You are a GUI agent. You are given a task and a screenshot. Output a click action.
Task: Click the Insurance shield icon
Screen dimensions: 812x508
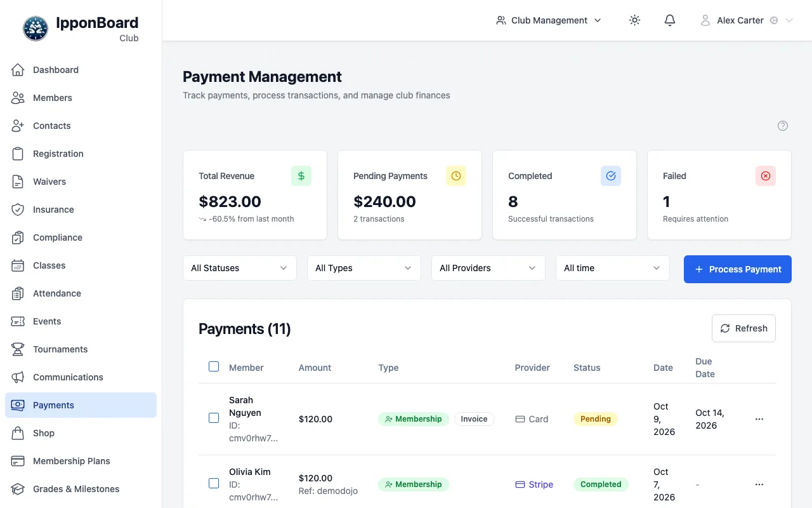click(18, 210)
